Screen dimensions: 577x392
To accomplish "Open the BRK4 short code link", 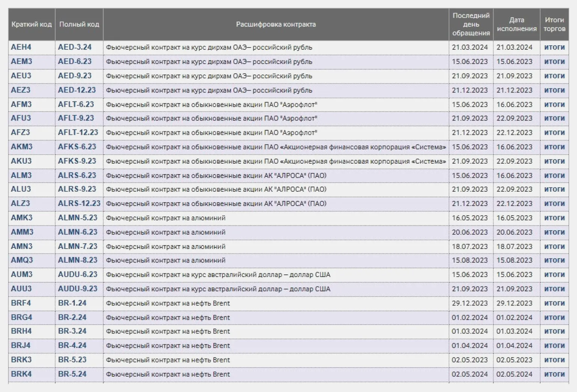I will pyautogui.click(x=21, y=374).
